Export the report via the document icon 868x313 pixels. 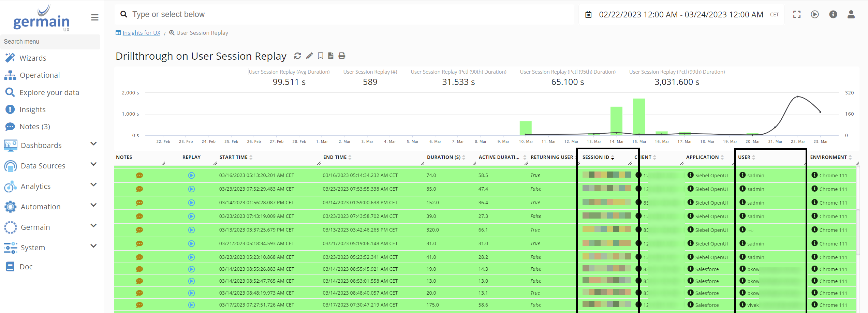330,56
